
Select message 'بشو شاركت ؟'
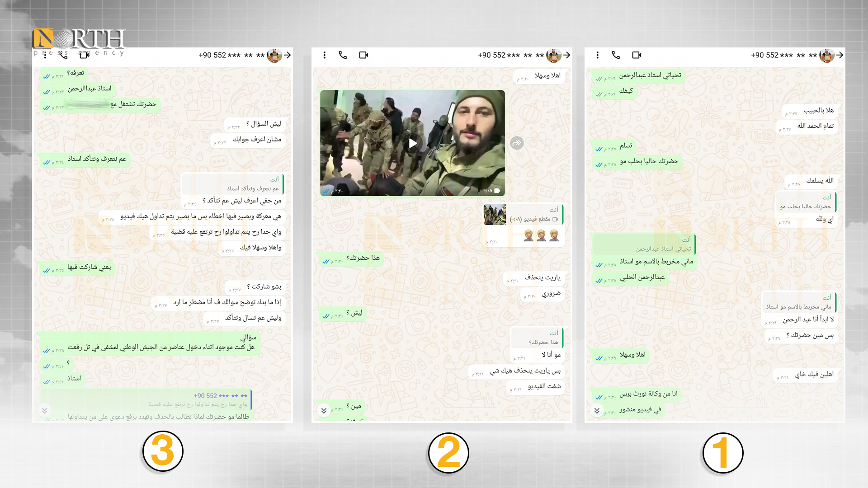pyautogui.click(x=255, y=287)
